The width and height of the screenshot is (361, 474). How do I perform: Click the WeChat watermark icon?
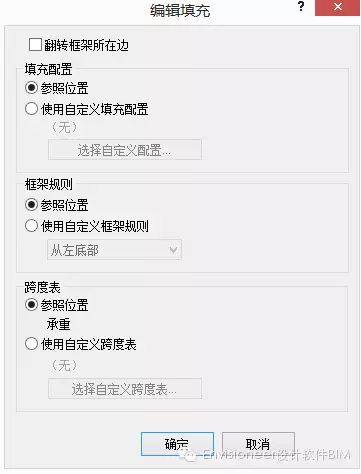[187, 454]
